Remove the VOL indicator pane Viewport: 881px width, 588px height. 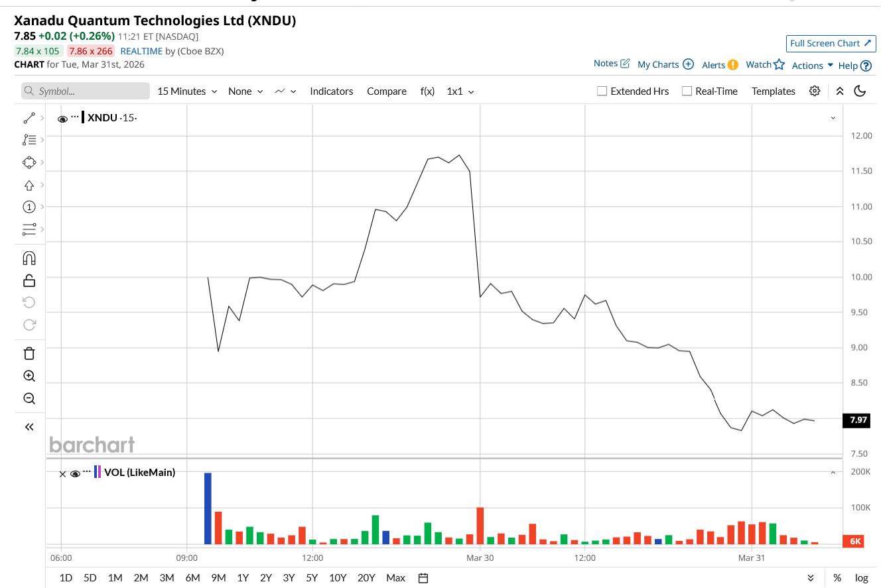coord(62,474)
